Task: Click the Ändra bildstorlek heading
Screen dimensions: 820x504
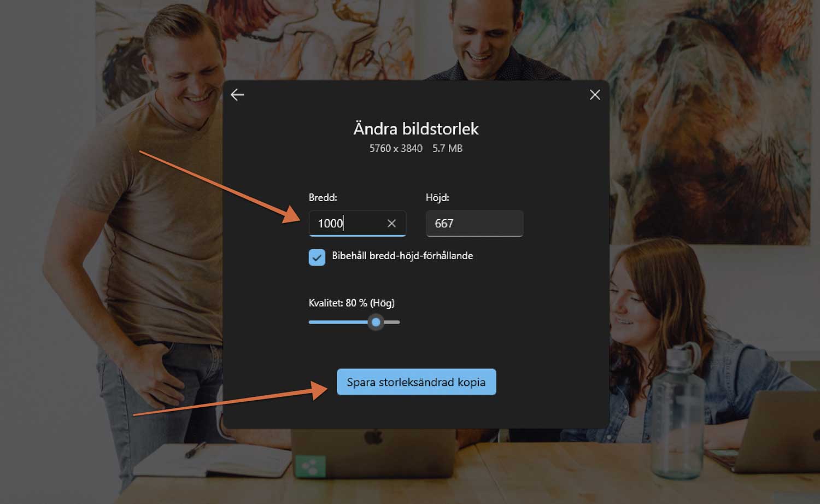Action: (415, 129)
